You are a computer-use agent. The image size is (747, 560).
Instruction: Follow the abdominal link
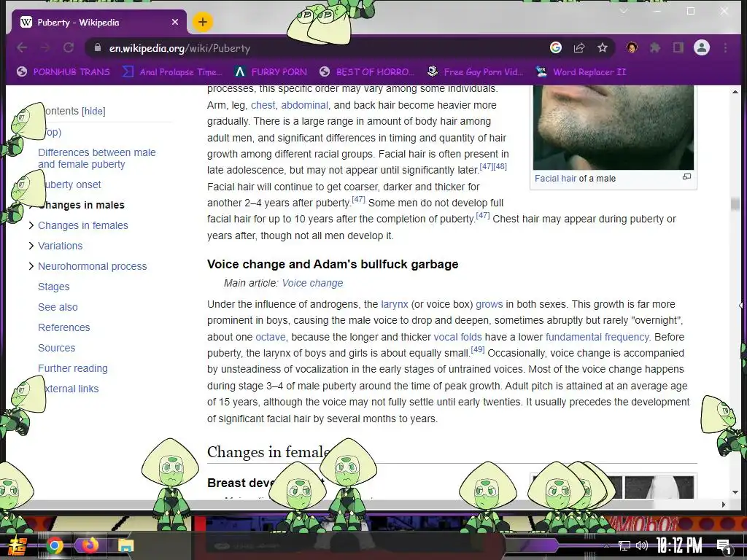point(304,105)
